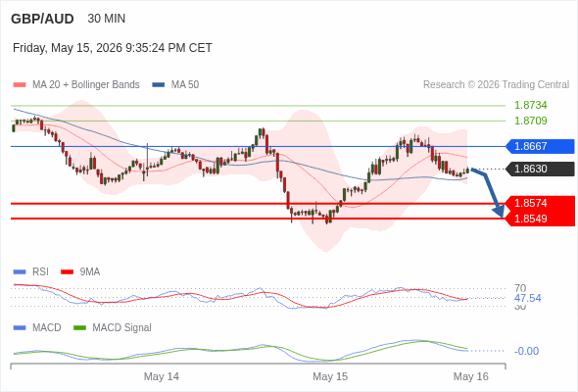Click the May 16 date axis label
This screenshot has width=578, height=392.
point(471,376)
